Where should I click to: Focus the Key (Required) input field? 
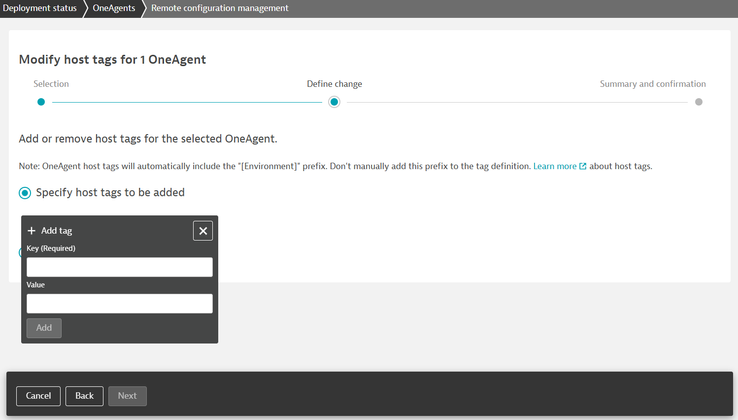tap(119, 267)
